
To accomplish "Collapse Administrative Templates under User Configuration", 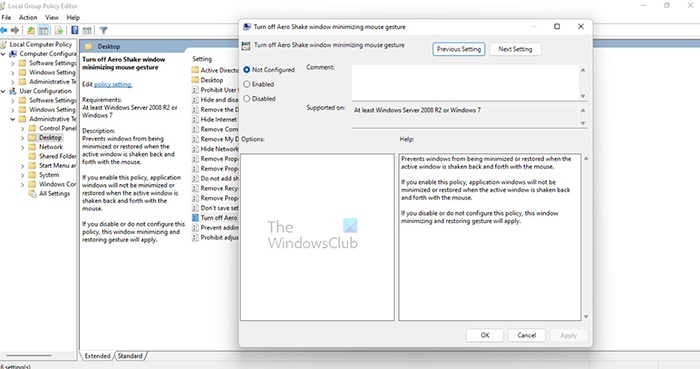I will (12, 119).
